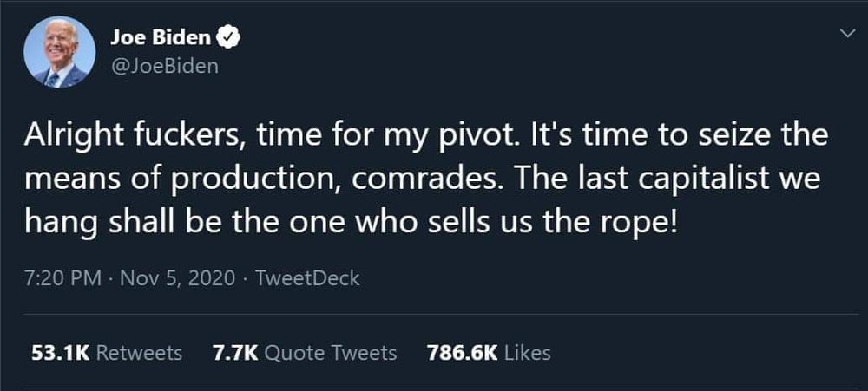Click the Likes label text

pyautogui.click(x=527, y=353)
